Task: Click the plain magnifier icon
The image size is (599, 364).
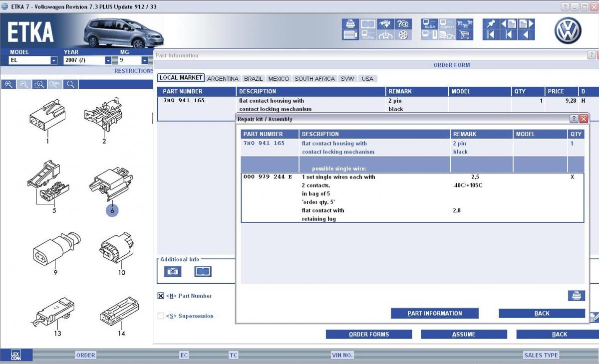Action: point(70,84)
